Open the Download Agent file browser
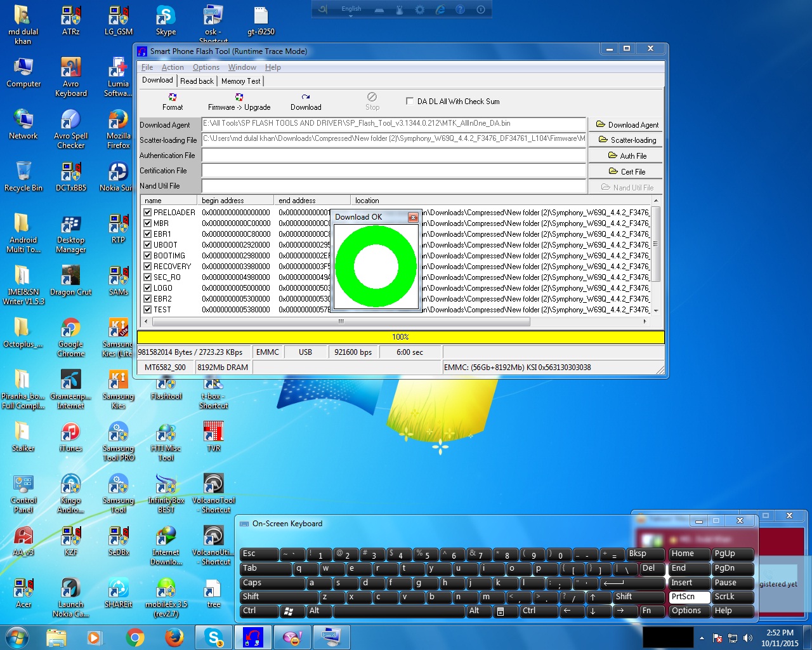Image resolution: width=812 pixels, height=650 pixels. point(627,125)
